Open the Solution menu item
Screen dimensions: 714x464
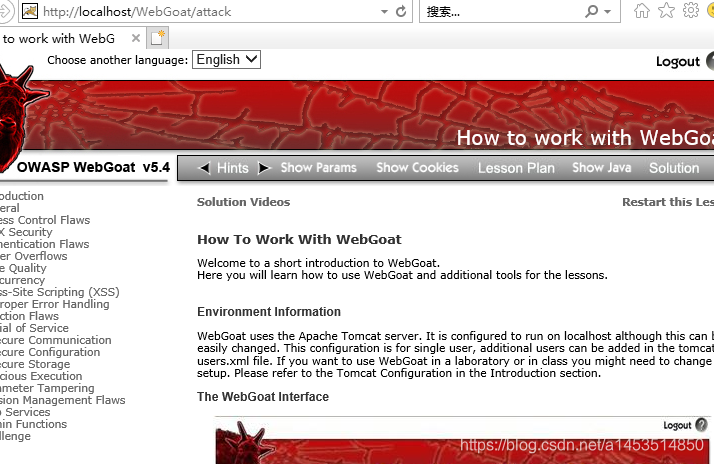pos(674,168)
